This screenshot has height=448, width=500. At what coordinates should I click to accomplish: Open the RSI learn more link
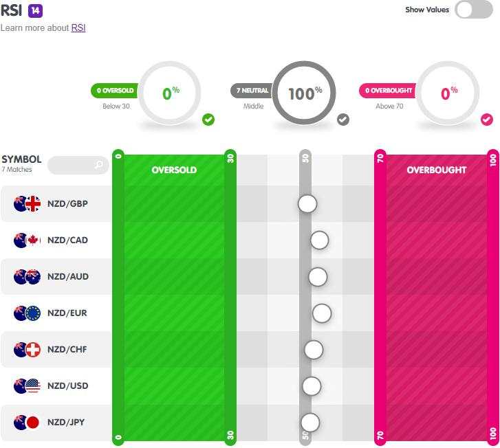click(x=78, y=28)
